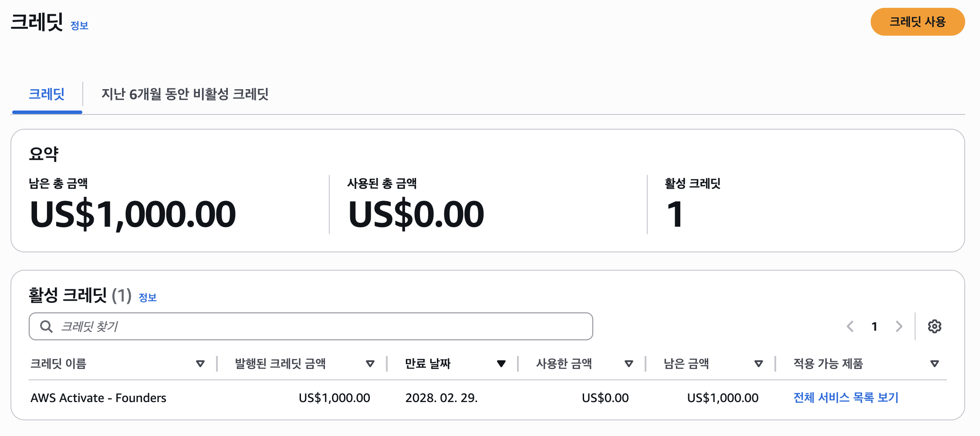Screen dimensions: 980x436
Task: Open 정보 link next to 활성 크레딧 heading
Action: pyautogui.click(x=147, y=298)
